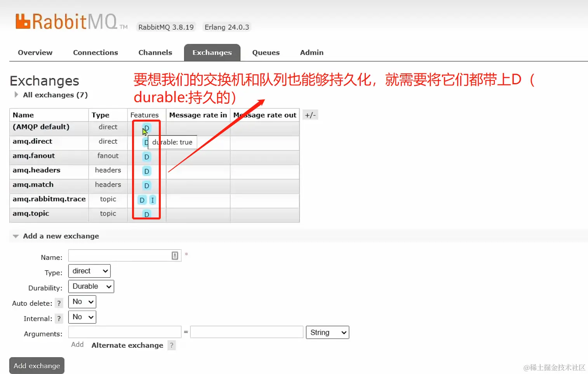Click the D badge for amq.fanout
The height and width of the screenshot is (374, 588).
pyautogui.click(x=146, y=157)
